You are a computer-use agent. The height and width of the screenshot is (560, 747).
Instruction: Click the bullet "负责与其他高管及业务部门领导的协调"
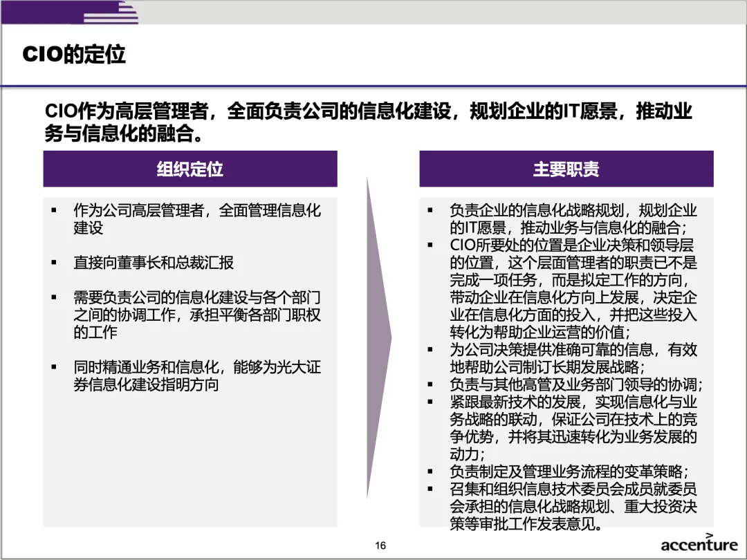[x=576, y=384]
